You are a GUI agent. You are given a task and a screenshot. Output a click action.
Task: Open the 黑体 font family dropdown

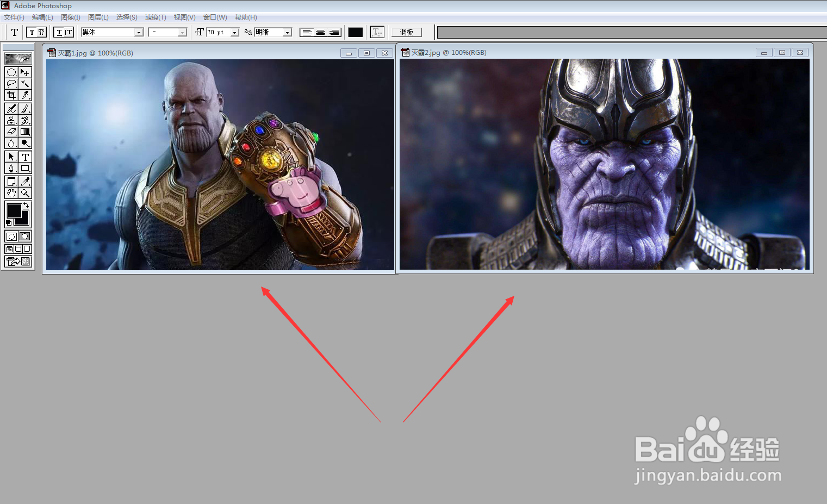point(139,33)
